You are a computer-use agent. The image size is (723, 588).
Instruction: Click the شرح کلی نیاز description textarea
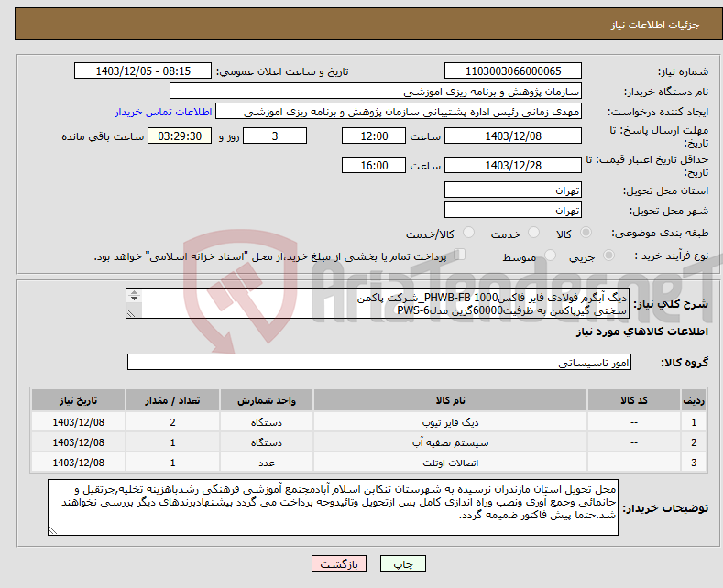pyautogui.click(x=378, y=304)
